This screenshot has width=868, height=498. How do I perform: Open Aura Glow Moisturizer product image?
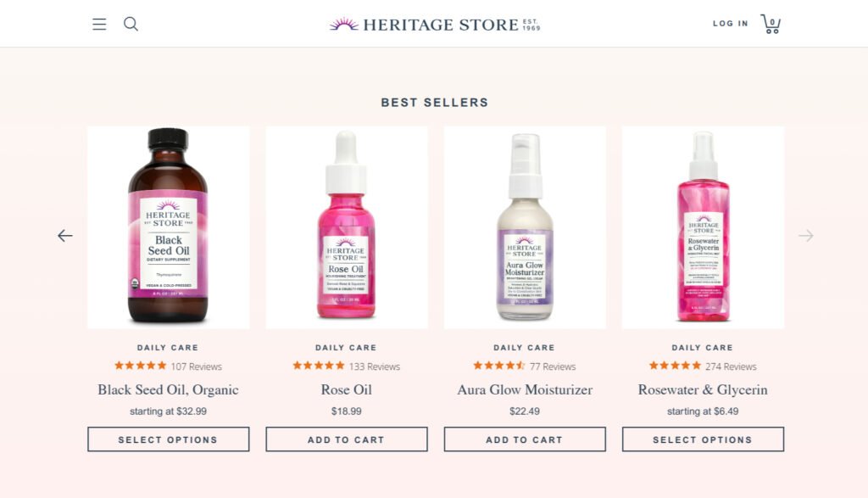[x=525, y=227]
